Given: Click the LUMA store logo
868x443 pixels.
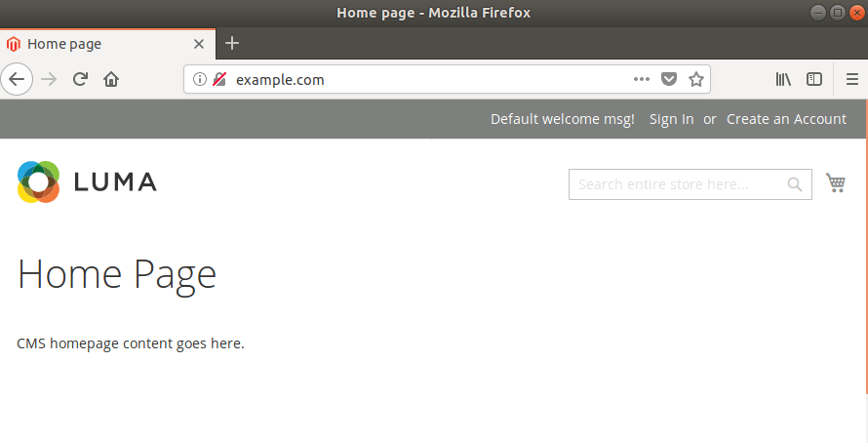Looking at the screenshot, I should (x=87, y=181).
